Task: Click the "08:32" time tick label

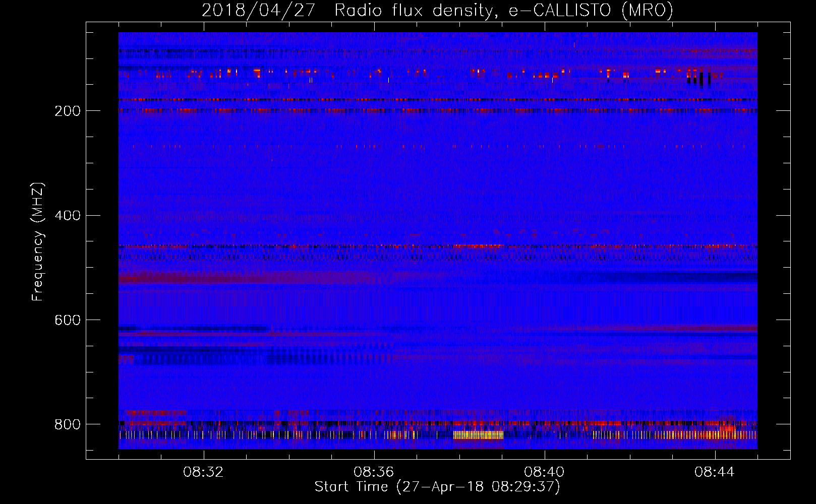Action: point(204,472)
